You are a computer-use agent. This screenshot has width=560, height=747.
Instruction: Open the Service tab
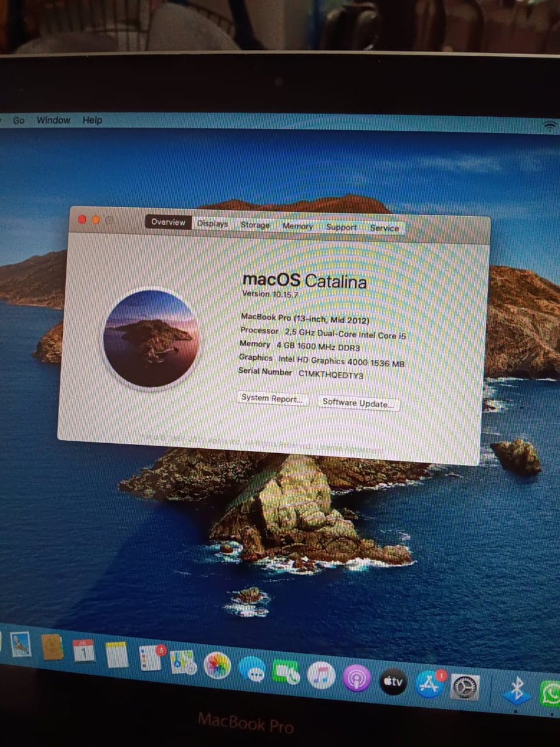click(385, 228)
